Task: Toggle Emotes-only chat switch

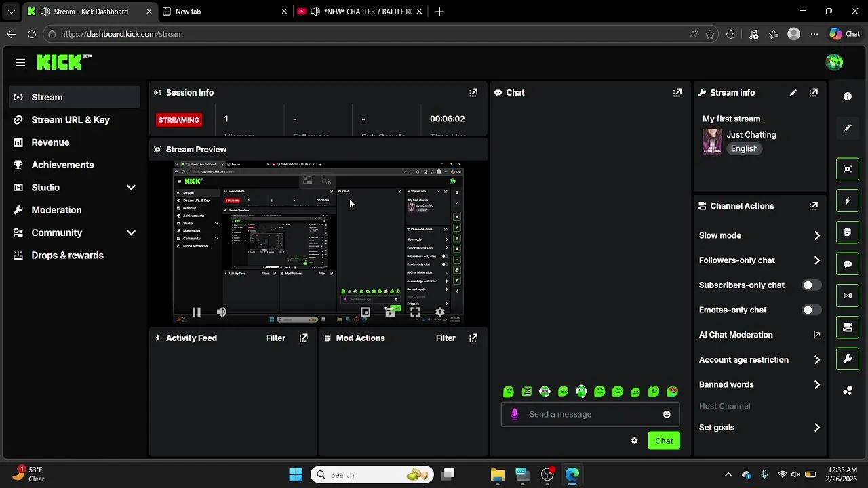Action: (x=811, y=310)
